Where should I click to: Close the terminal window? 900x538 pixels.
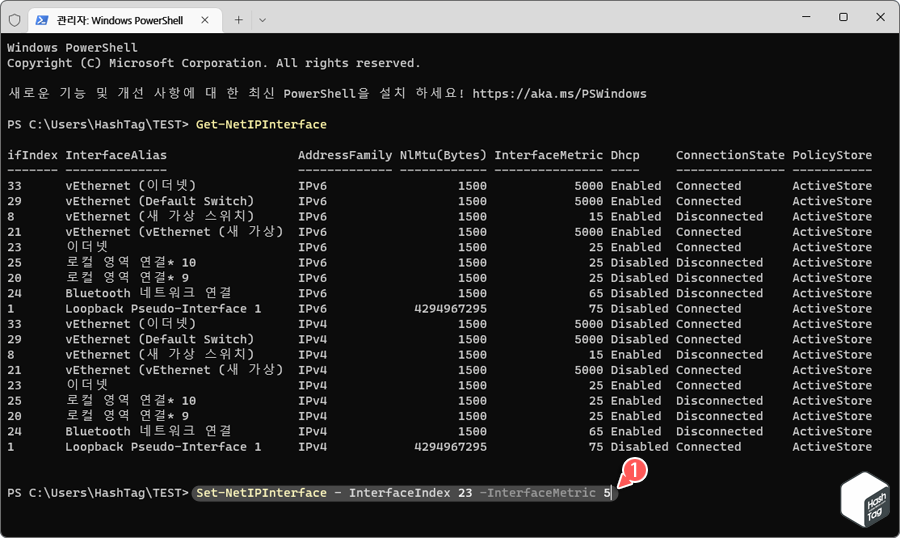click(880, 17)
